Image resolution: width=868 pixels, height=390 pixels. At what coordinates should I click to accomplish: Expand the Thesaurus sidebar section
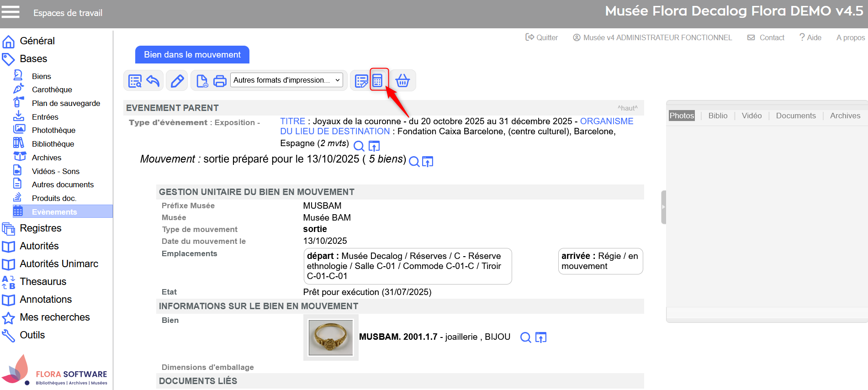point(43,281)
